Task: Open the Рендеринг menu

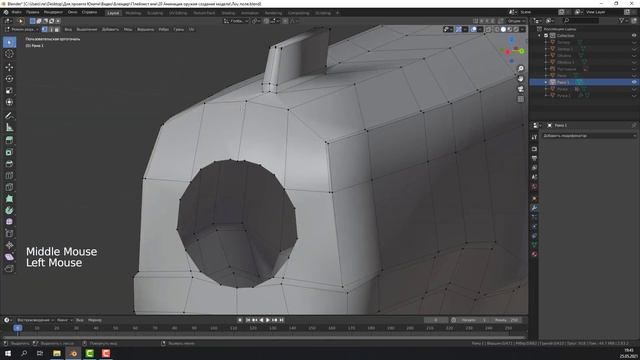Action: coord(53,12)
